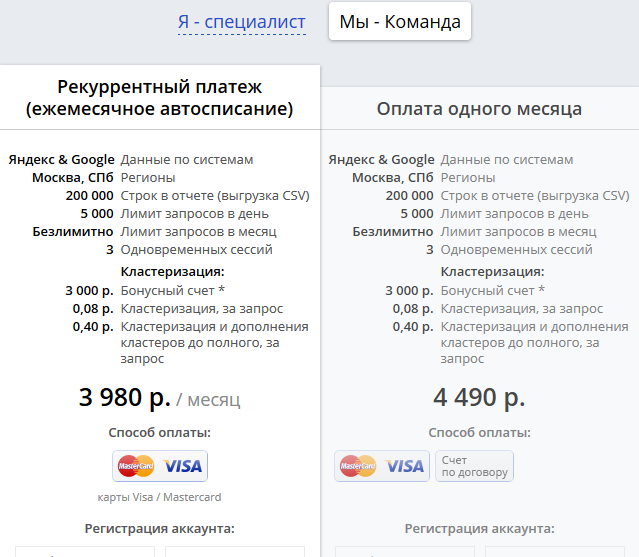Select the "Мы - Команда" tab
This screenshot has width=639, height=557.
point(400,22)
